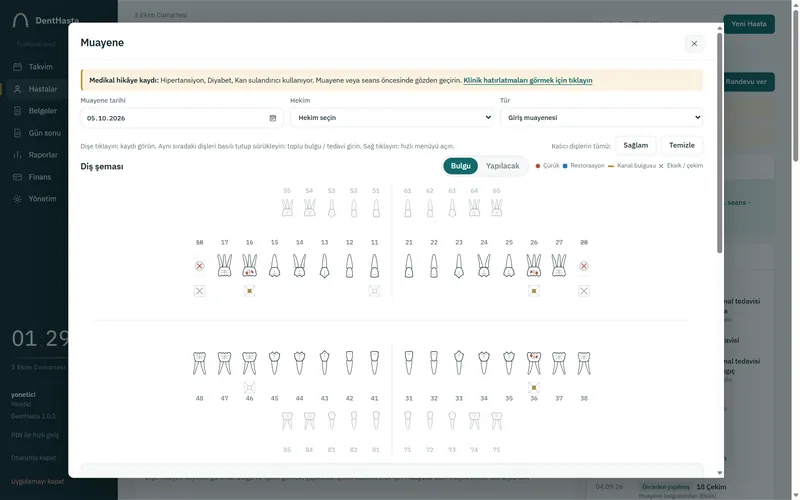Image resolution: width=800 pixels, height=500 pixels.
Task: Open surface box beneath tooth 36
Action: click(x=534, y=387)
